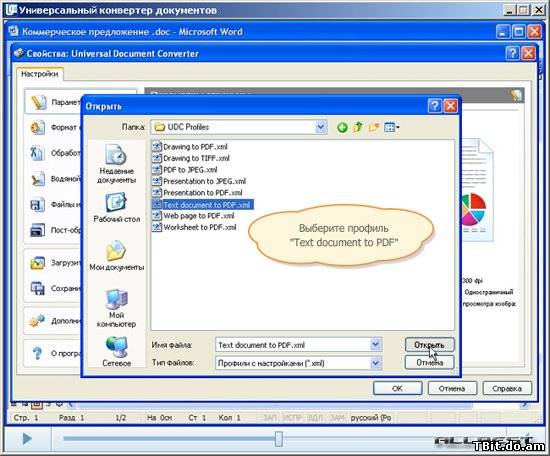Screen dimensions: 550x456
Task: Click the 1/2 page count in Word status bar
Action: 121,418
